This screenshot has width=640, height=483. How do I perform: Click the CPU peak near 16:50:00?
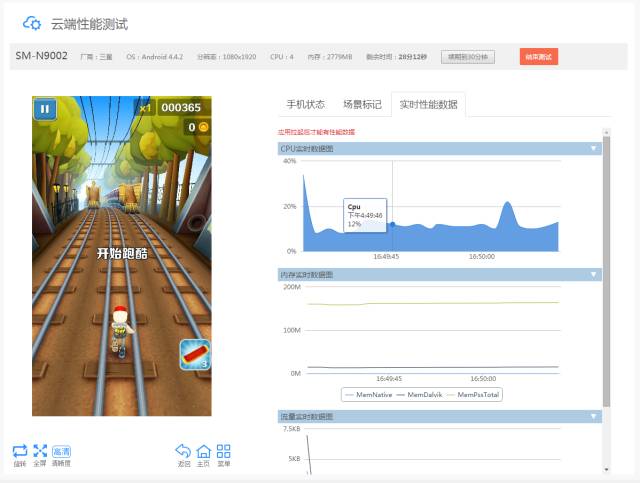[507, 203]
